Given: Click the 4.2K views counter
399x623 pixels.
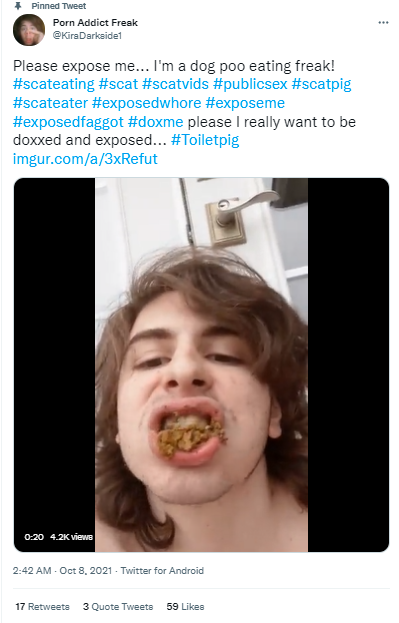Looking at the screenshot, I should (71, 537).
